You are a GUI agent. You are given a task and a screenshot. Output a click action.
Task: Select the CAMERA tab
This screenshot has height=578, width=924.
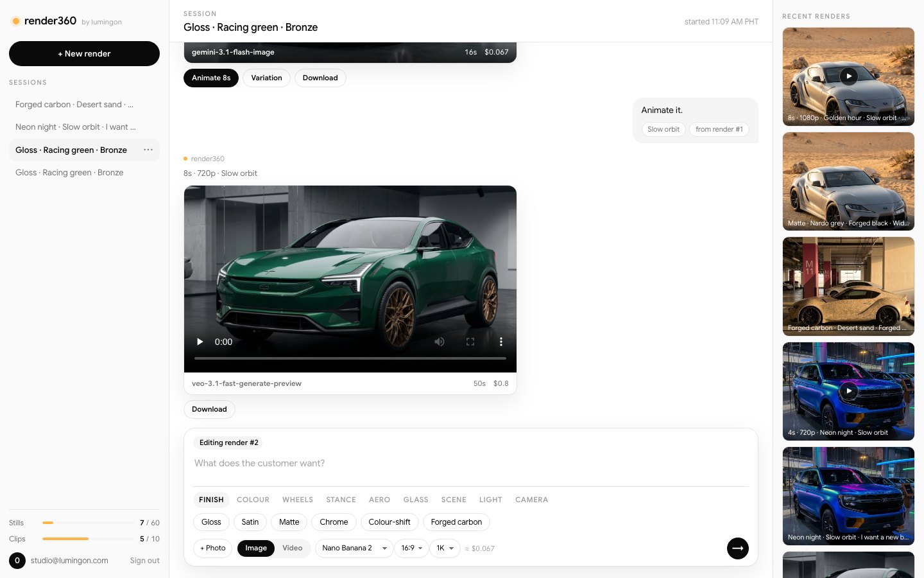(x=531, y=500)
